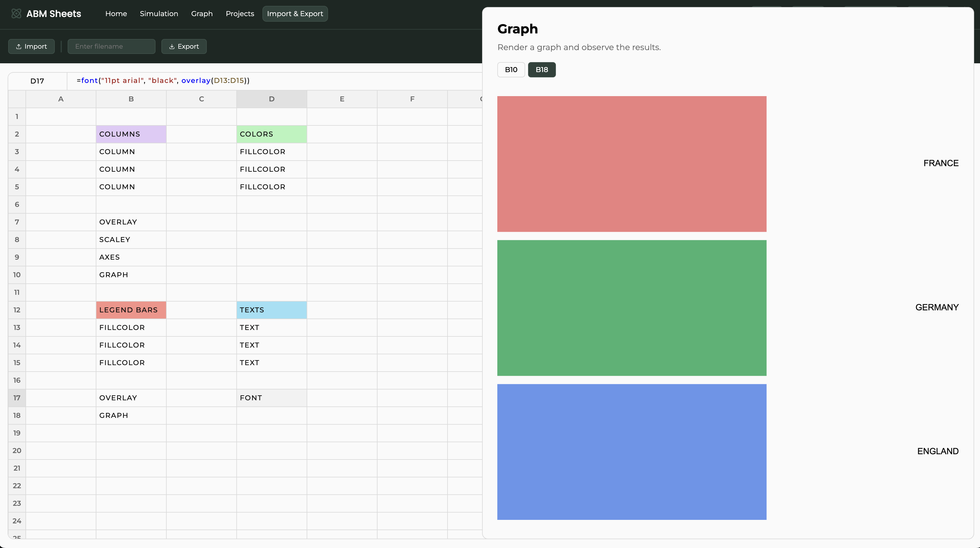Screen dimensions: 980x548
Task: Click the green Germany legend bar
Action: pos(631,307)
